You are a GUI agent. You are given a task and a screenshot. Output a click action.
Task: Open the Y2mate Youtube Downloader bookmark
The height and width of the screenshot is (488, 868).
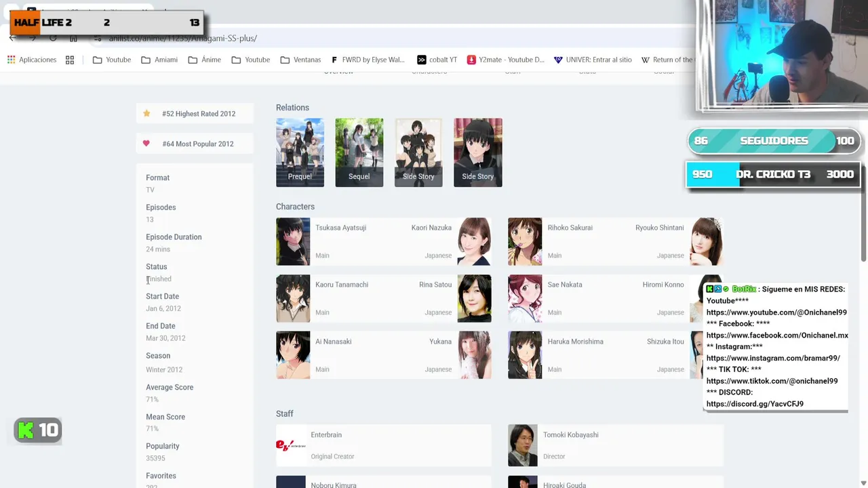(x=506, y=60)
